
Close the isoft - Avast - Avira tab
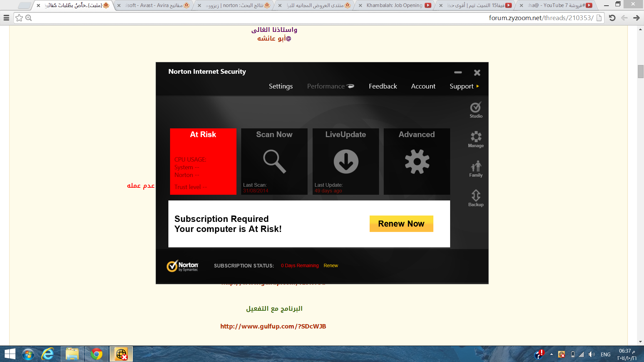click(119, 5)
